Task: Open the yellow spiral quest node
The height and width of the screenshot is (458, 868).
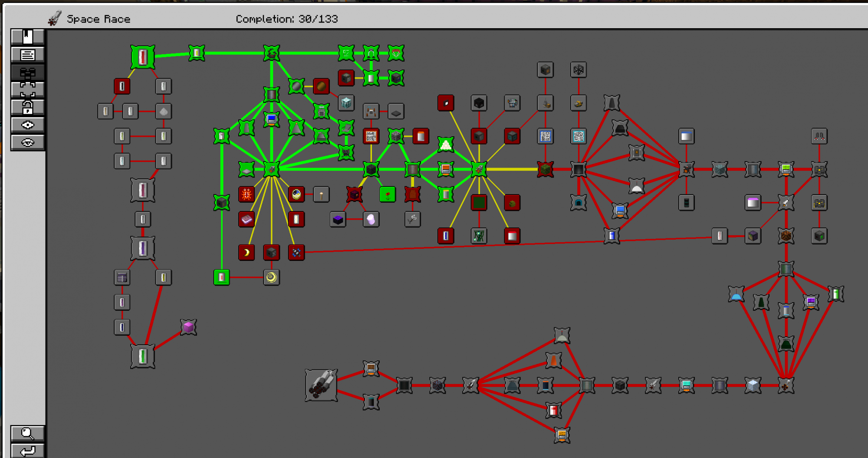Action: (x=271, y=277)
